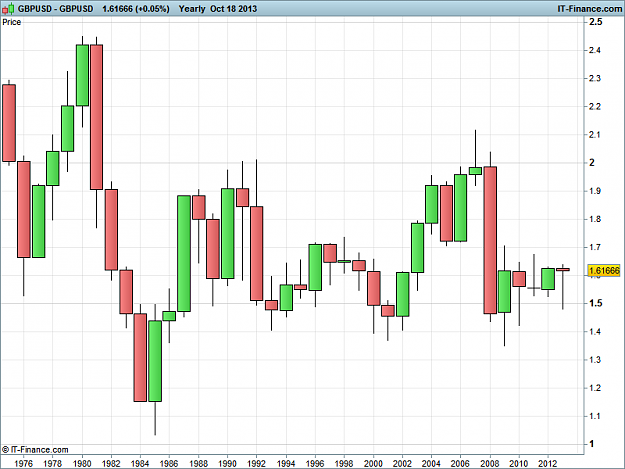Click the 2.3 price axis label
The height and width of the screenshot is (469, 625).
pos(594,78)
